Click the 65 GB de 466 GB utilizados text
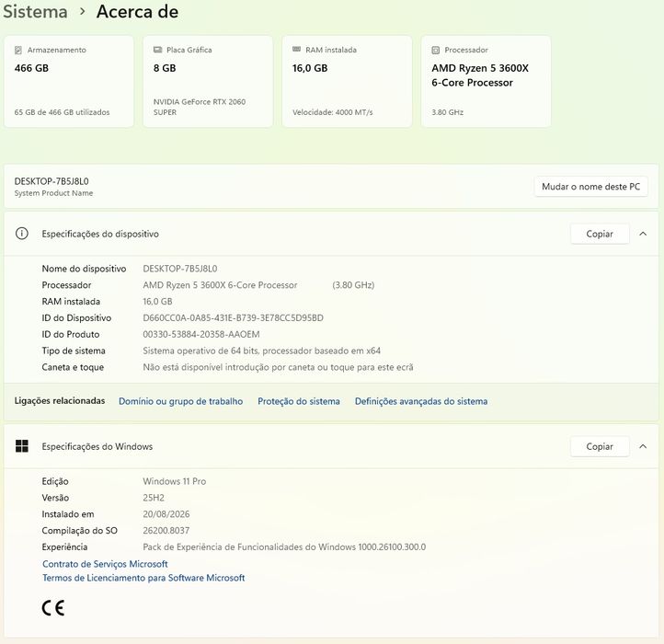 click(x=62, y=112)
